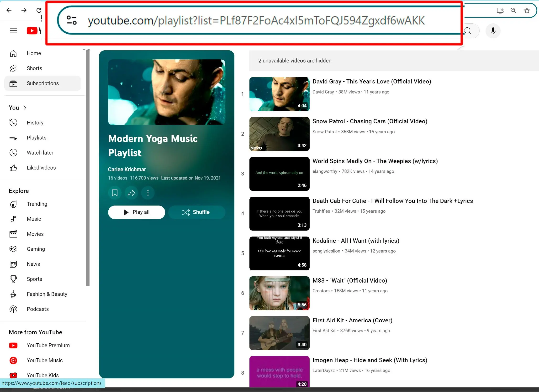This screenshot has width=539, height=392.
Task: Click the install app icon in address bar
Action: pos(500,10)
